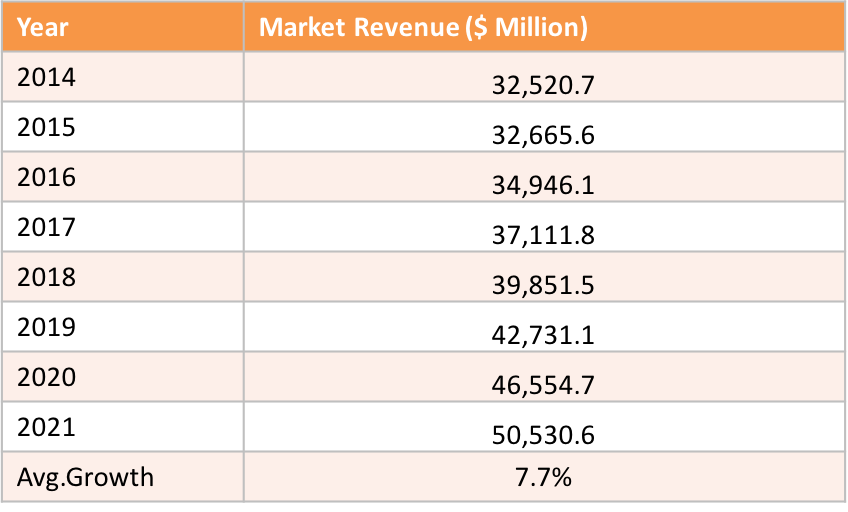This screenshot has height=512, width=848.
Task: Select revenue value 32,665.6
Action: coord(543,135)
